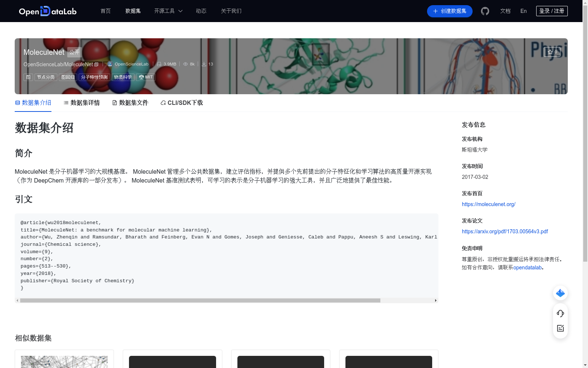Click the 物质科学 tag
Screen dimensions: 588x368
point(123,77)
